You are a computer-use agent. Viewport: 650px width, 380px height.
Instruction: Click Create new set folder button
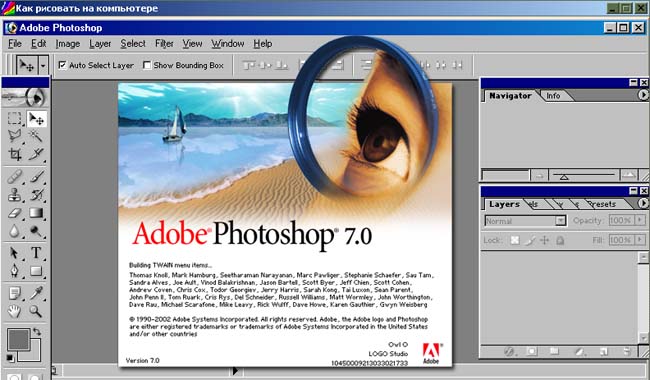tap(554, 352)
